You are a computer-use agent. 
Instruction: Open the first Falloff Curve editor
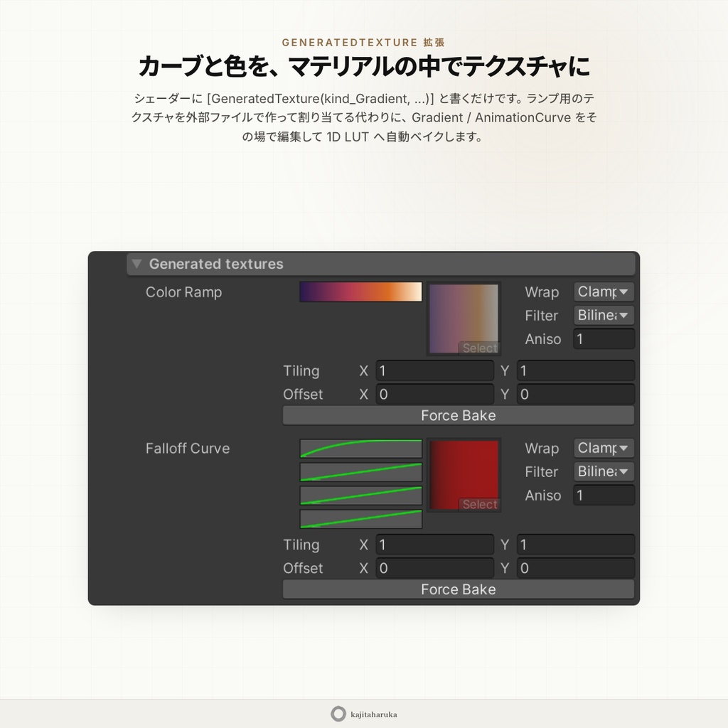tap(360, 449)
